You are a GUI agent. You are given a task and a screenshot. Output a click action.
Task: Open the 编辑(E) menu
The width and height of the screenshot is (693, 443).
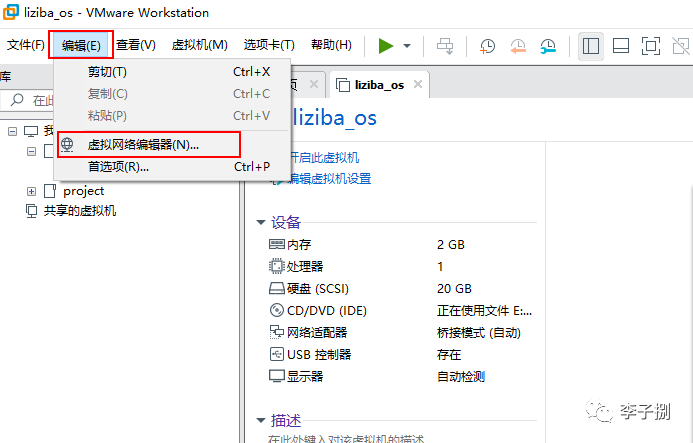pyautogui.click(x=81, y=45)
